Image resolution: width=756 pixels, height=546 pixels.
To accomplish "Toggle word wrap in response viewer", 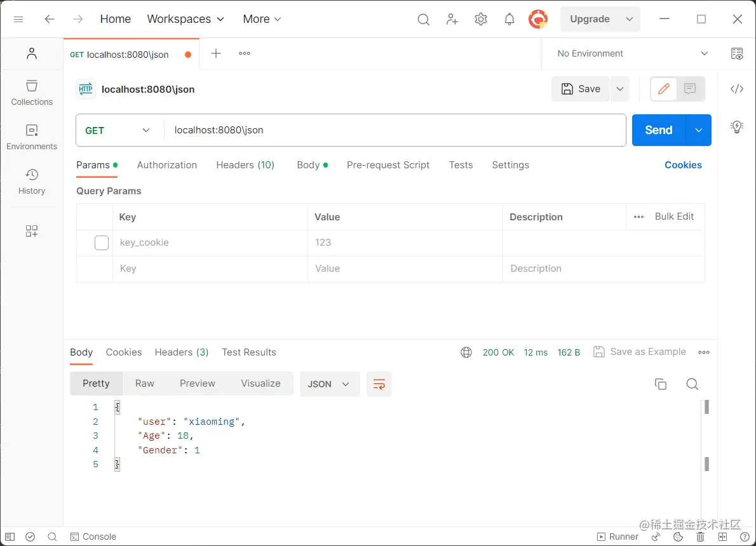I will tap(379, 384).
